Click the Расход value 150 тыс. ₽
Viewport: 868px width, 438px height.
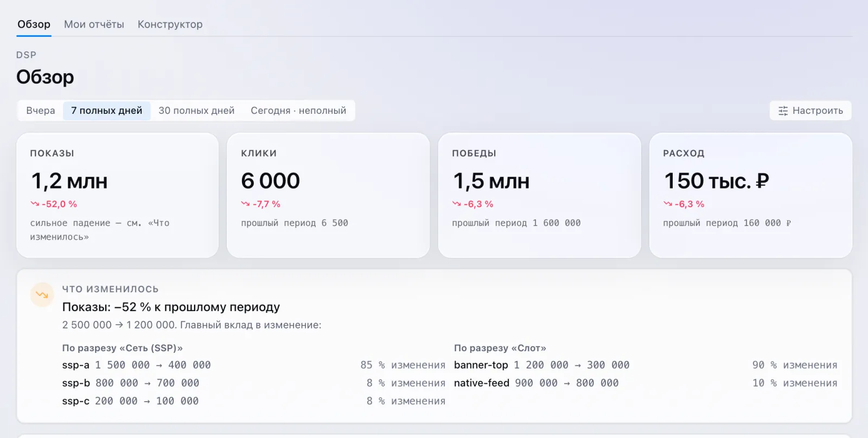coord(717,181)
